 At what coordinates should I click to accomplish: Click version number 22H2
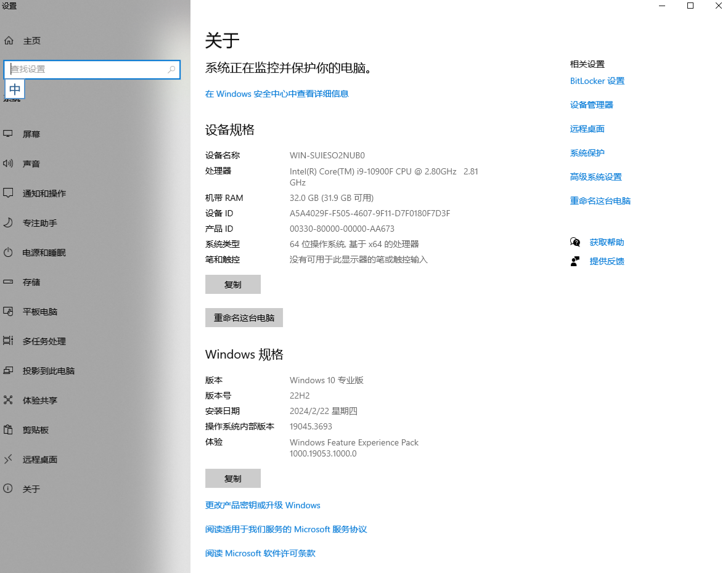coord(300,396)
